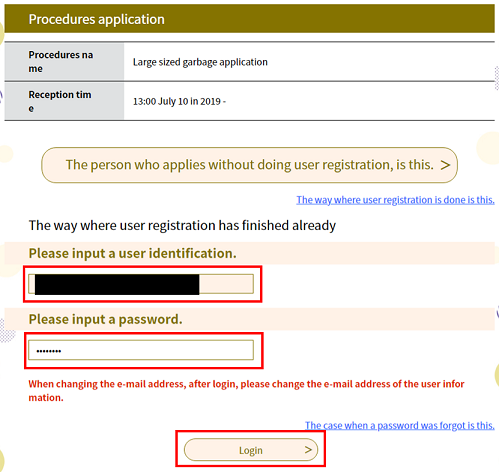499x472 pixels.
Task: Click the 13:00 July 10 in 2019 value
Action: click(179, 101)
